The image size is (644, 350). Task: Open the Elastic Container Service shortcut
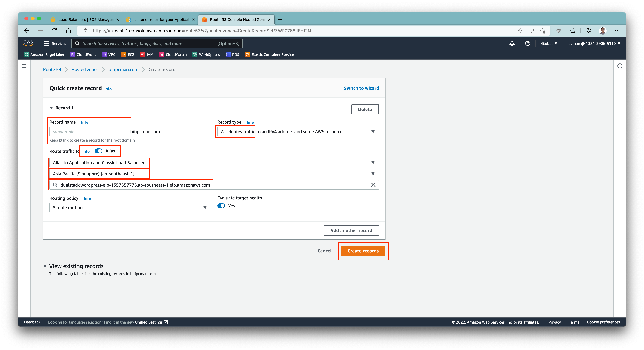[270, 55]
